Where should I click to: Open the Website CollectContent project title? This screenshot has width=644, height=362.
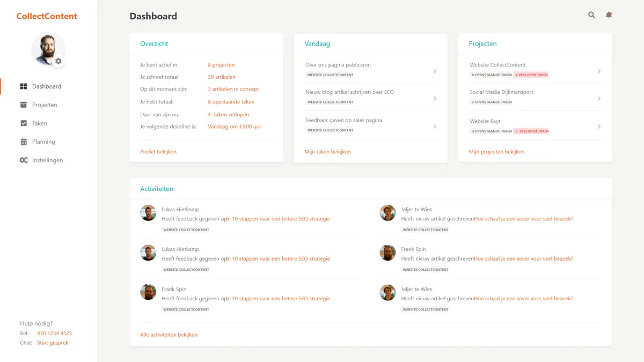click(x=497, y=65)
